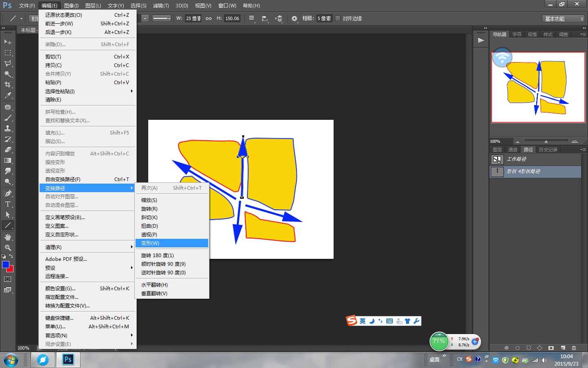This screenshot has height=368, width=588.
Task: Click the 粗细 weight input field
Action: point(324,18)
